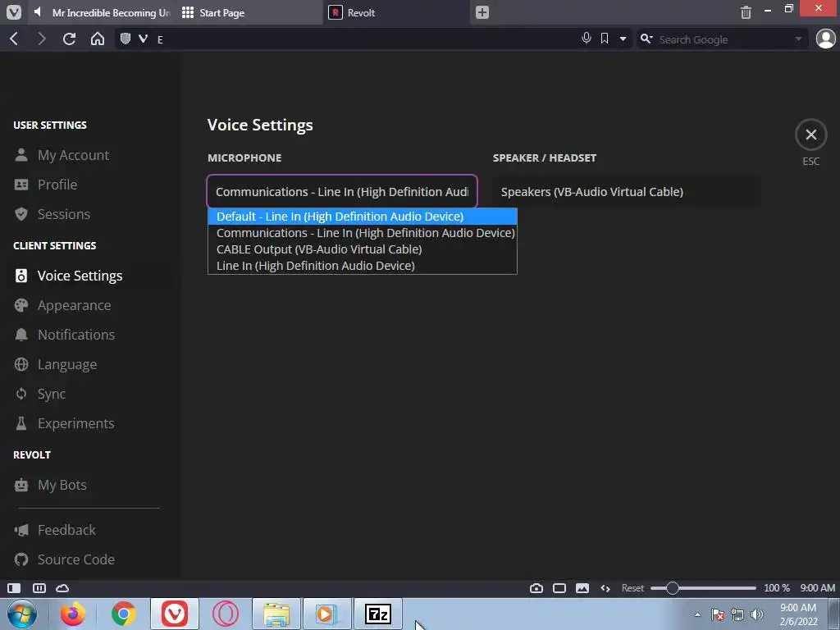840x630 pixels.
Task: Capture page with camera icon
Action: [536, 588]
